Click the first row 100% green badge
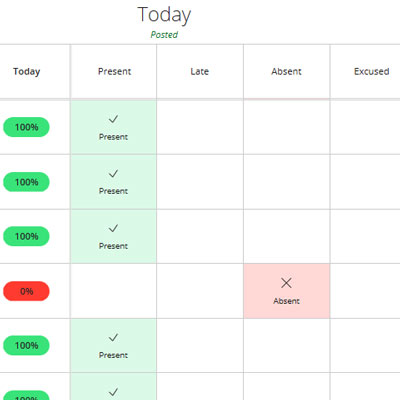The width and height of the screenshot is (400, 400). click(26, 127)
